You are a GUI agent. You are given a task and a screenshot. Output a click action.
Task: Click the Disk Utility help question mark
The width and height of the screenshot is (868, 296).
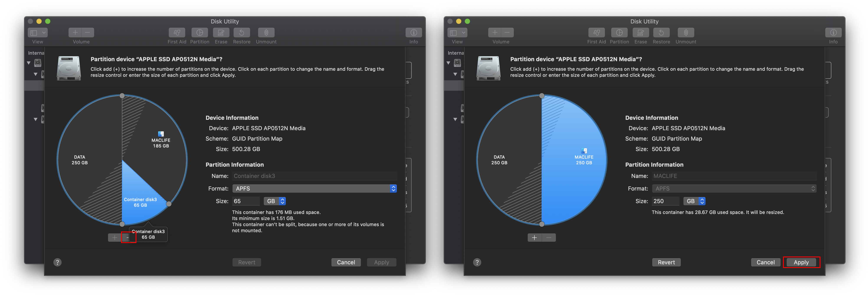pos(57,262)
